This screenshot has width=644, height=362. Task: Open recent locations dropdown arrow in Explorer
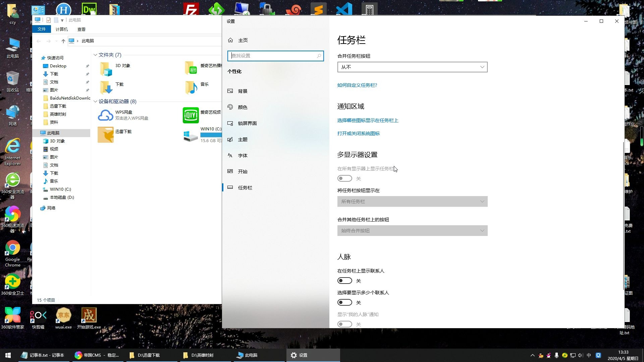pos(56,41)
